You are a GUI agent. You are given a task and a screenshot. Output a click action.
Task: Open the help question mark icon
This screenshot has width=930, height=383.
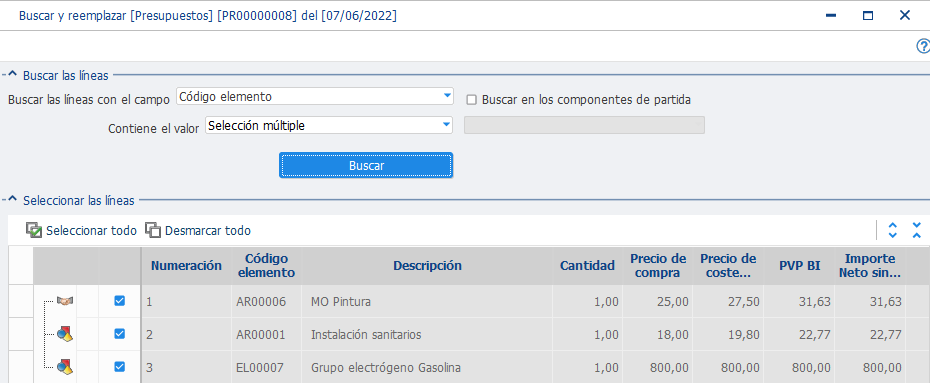923,46
